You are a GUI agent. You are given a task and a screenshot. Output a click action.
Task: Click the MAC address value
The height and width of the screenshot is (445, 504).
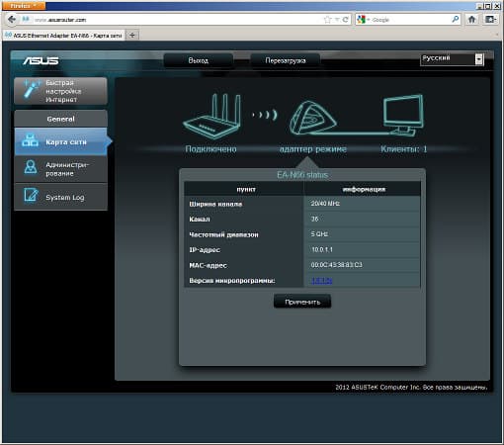(336, 265)
